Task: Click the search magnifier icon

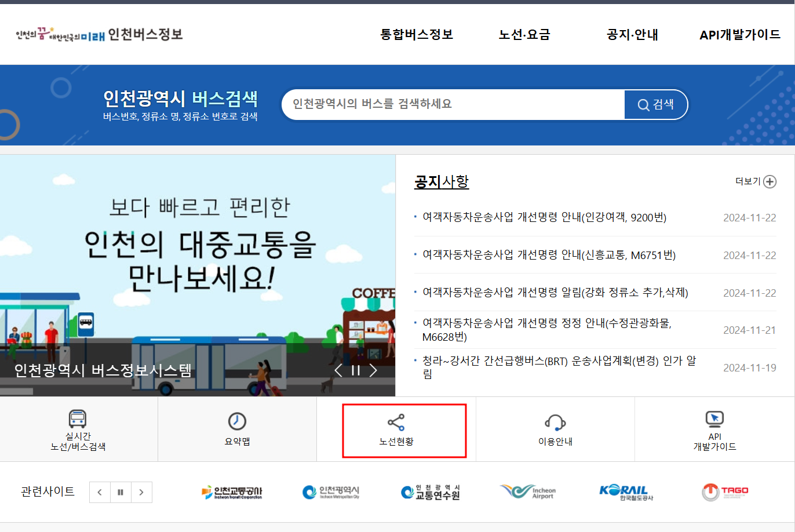Action: point(643,105)
